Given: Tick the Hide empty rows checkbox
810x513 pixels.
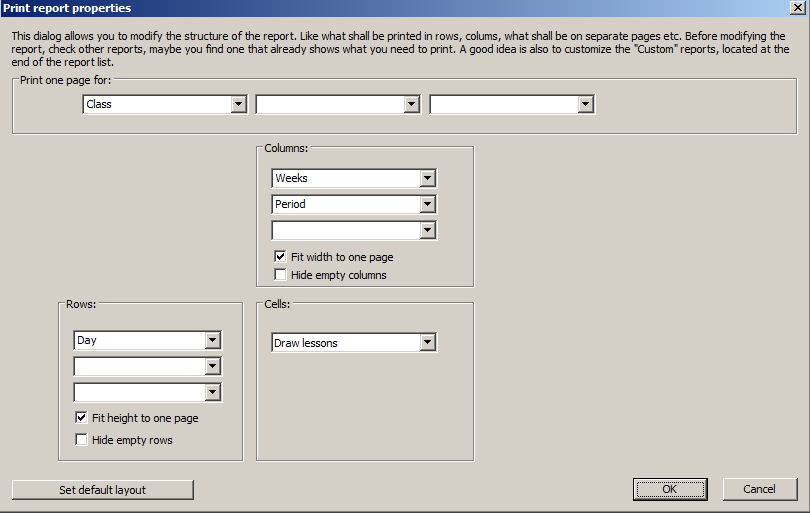Looking at the screenshot, I should [x=81, y=440].
